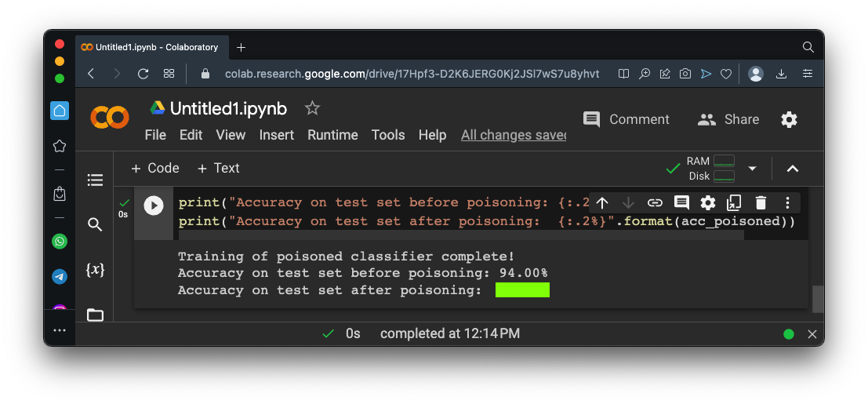Move cell up with arrow icon
868x404 pixels.
pyautogui.click(x=602, y=203)
